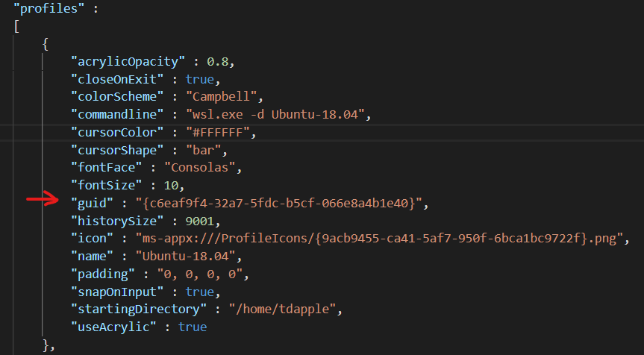
Task: Place cursor on acrylicOpacity value 0.8
Action: [217, 62]
